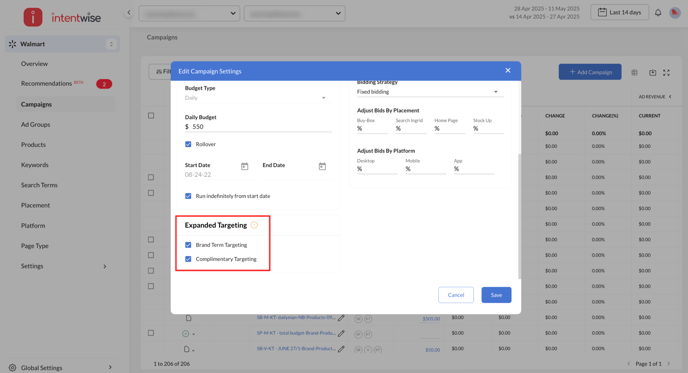This screenshot has width=688, height=373.
Task: Toggle fullscreen table view icon
Action: (666, 72)
